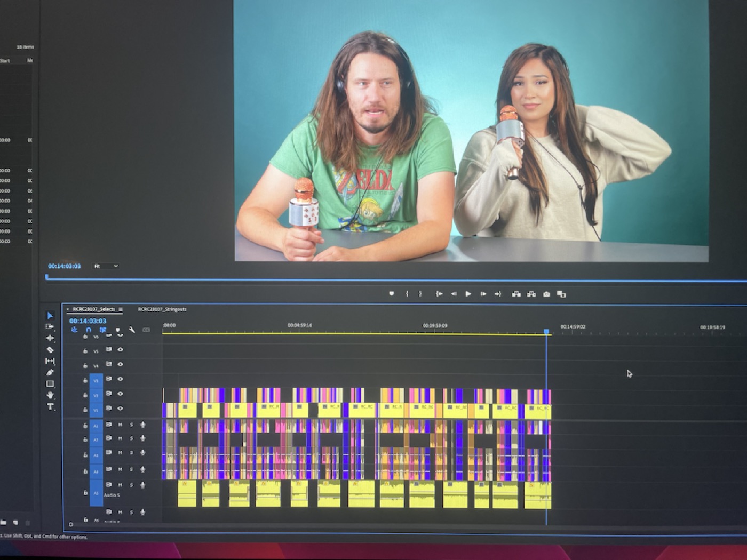Select the Razor tool
This screenshot has height=560, width=747.
click(50, 350)
